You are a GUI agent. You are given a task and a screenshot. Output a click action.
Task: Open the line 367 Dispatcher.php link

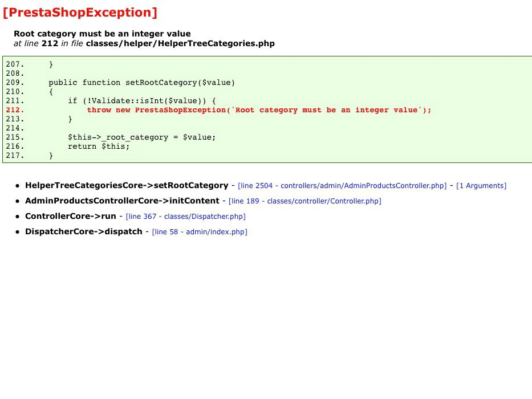tap(185, 216)
